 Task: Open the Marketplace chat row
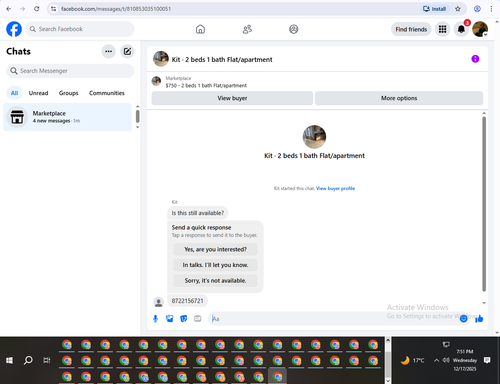(67, 117)
